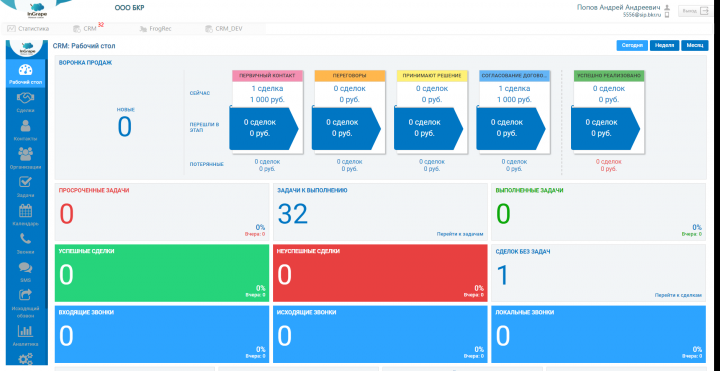Image resolution: width=720 pixels, height=371 pixels.
Task: Click the 5556@sip.bkr.ru SIP address
Action: 641,15
